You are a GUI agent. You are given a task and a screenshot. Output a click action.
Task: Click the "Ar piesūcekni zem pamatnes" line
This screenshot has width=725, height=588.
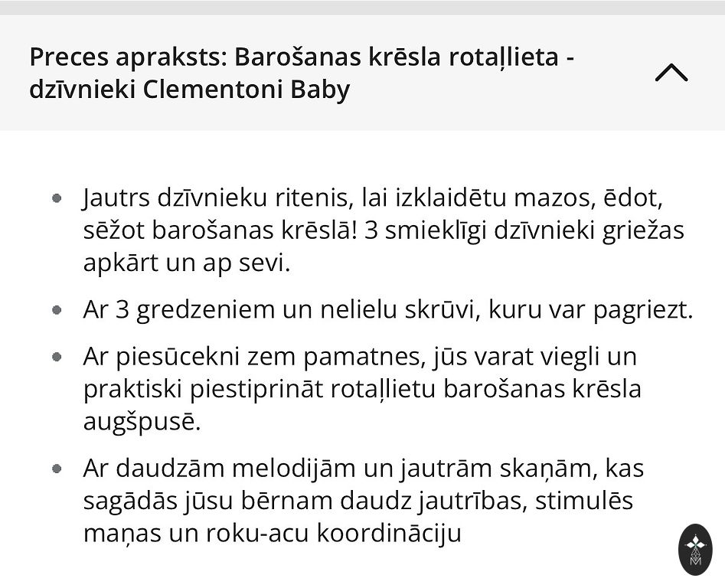360,357
